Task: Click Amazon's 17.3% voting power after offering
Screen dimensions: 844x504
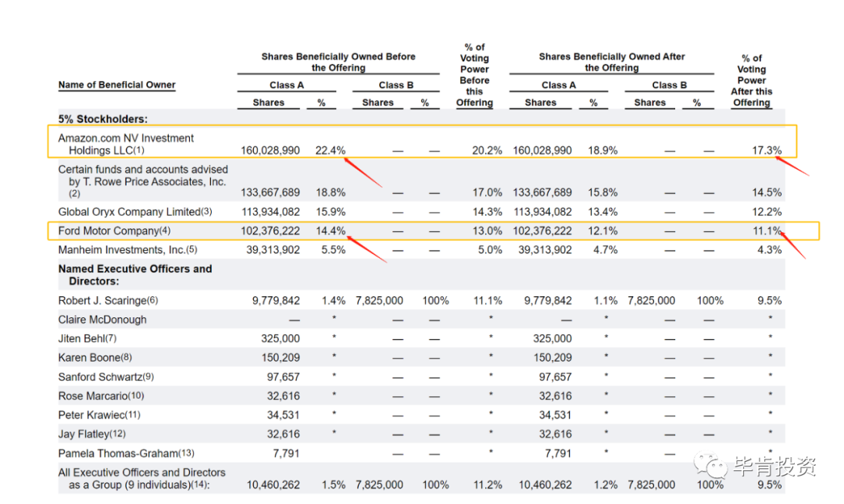Action: point(767,150)
